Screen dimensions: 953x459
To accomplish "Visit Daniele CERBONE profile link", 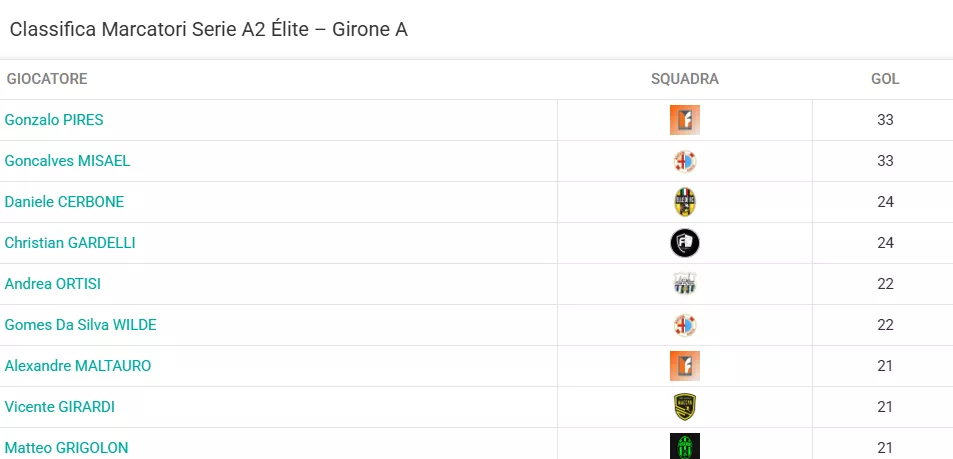I will (64, 202).
